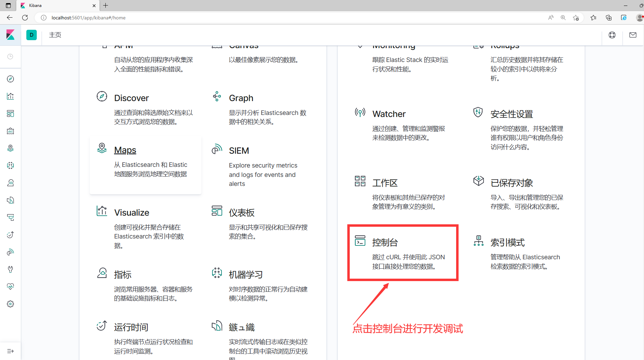Click text 以最佳像素展示您的数据。
The image size is (644, 360).
click(264, 60)
